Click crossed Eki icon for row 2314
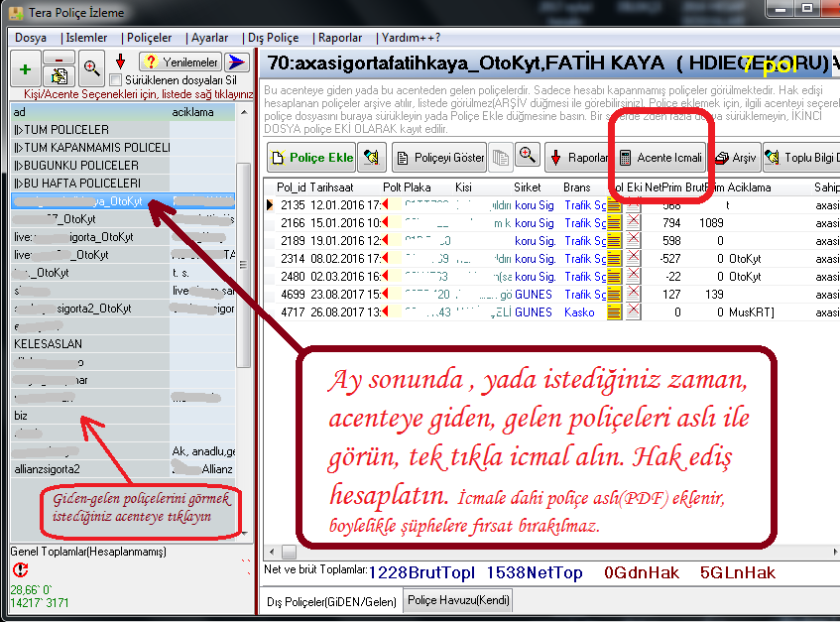 click(633, 259)
